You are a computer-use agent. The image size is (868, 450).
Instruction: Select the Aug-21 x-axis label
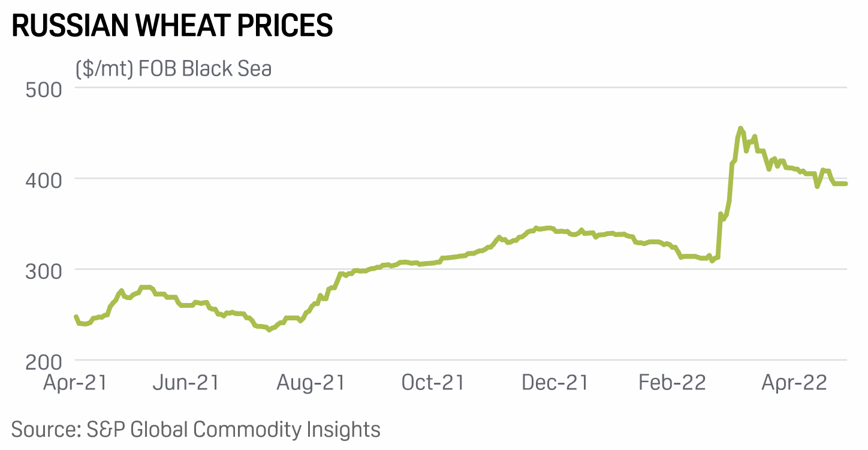coord(311,383)
